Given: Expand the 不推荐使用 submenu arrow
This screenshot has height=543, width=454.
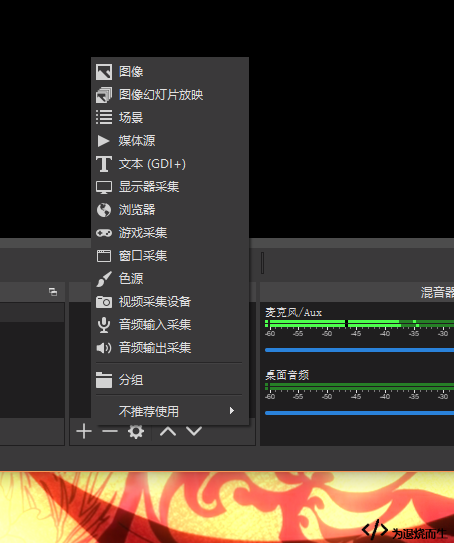Looking at the screenshot, I should point(232,411).
